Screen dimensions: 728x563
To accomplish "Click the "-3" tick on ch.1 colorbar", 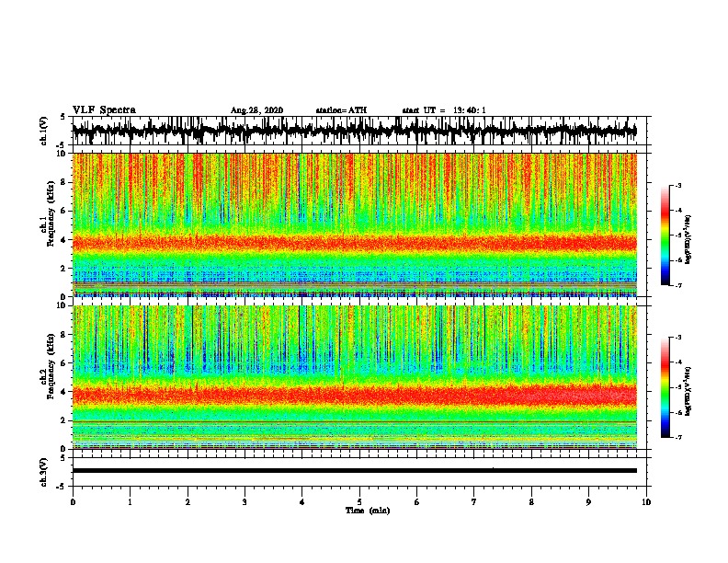I will tap(677, 186).
